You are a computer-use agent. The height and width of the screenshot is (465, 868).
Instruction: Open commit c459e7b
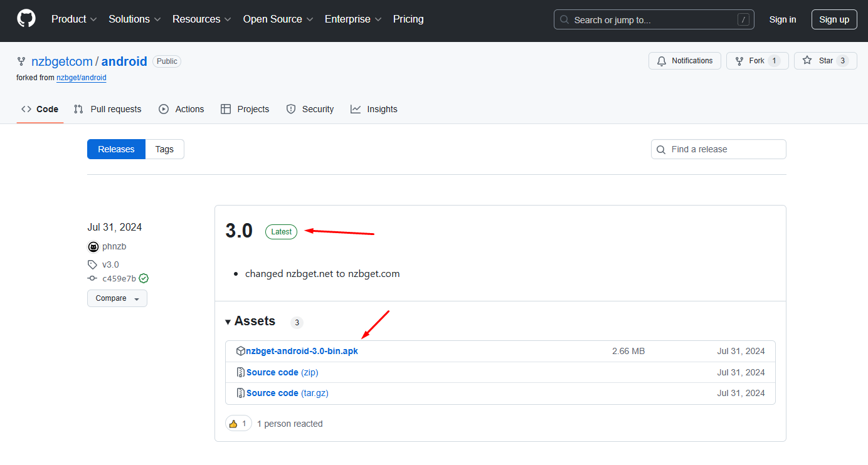coord(119,279)
